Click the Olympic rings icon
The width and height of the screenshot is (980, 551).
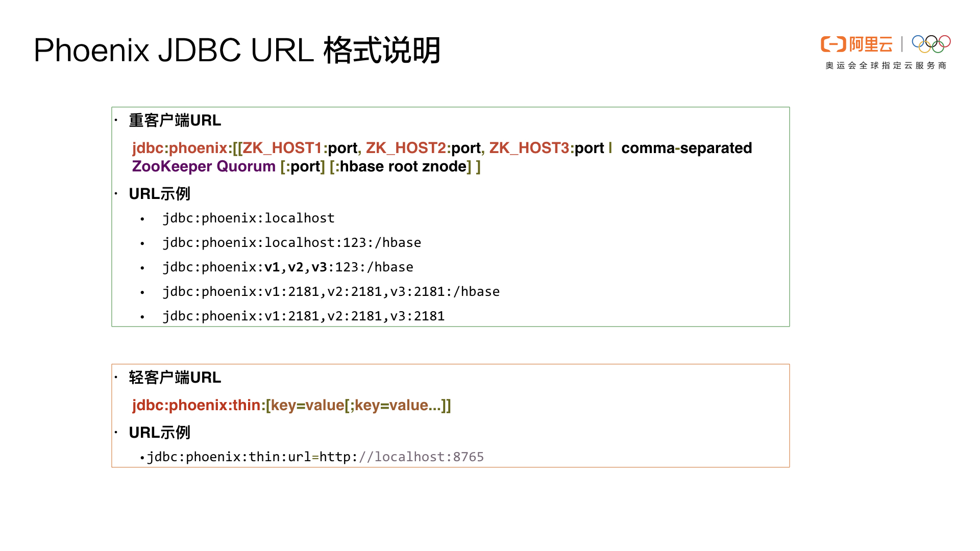tap(931, 44)
